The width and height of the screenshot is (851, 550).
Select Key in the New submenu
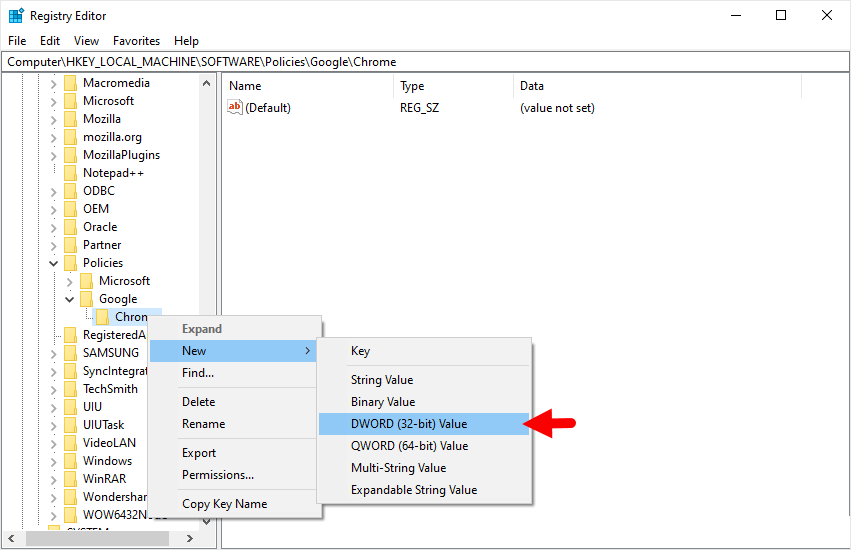pos(424,351)
